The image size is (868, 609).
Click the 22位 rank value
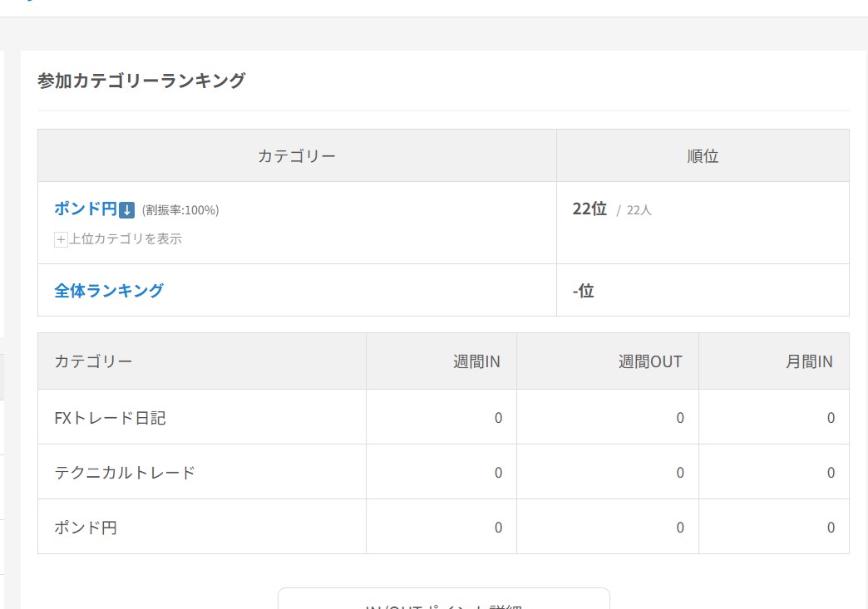point(589,209)
